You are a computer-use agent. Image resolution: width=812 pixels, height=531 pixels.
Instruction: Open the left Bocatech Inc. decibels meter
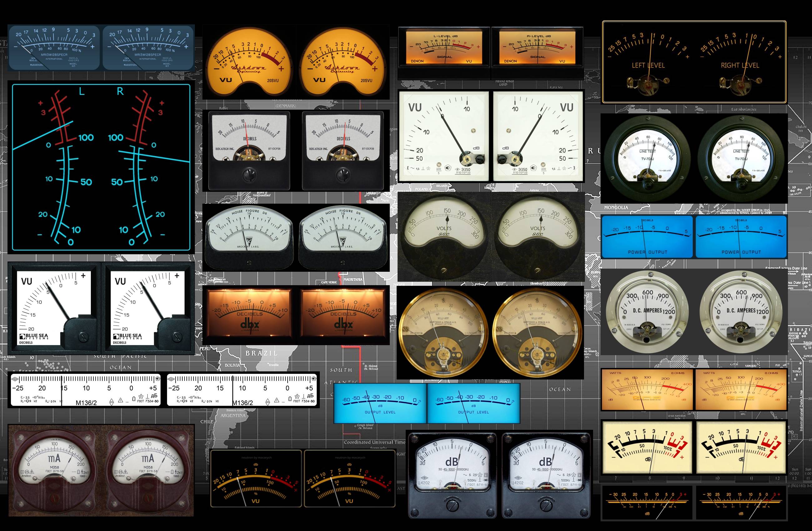click(249, 150)
